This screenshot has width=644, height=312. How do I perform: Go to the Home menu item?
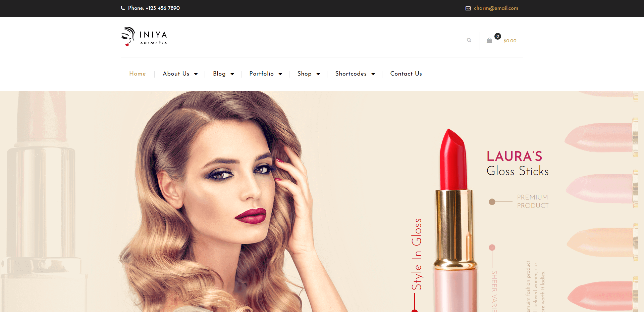tap(138, 74)
